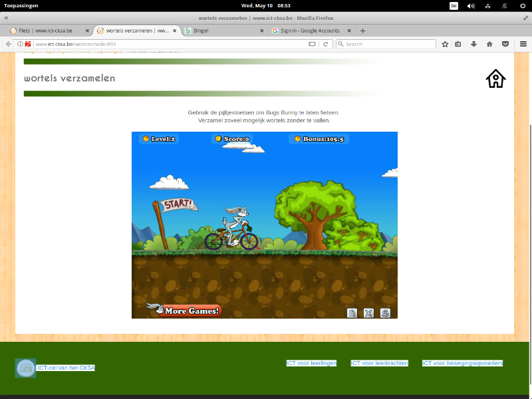This screenshot has width=532, height=399.
Task: Open a new tab with plus button
Action: (362, 31)
